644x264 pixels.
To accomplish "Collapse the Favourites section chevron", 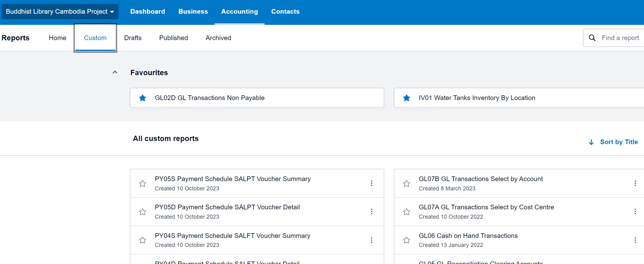I will tap(115, 72).
